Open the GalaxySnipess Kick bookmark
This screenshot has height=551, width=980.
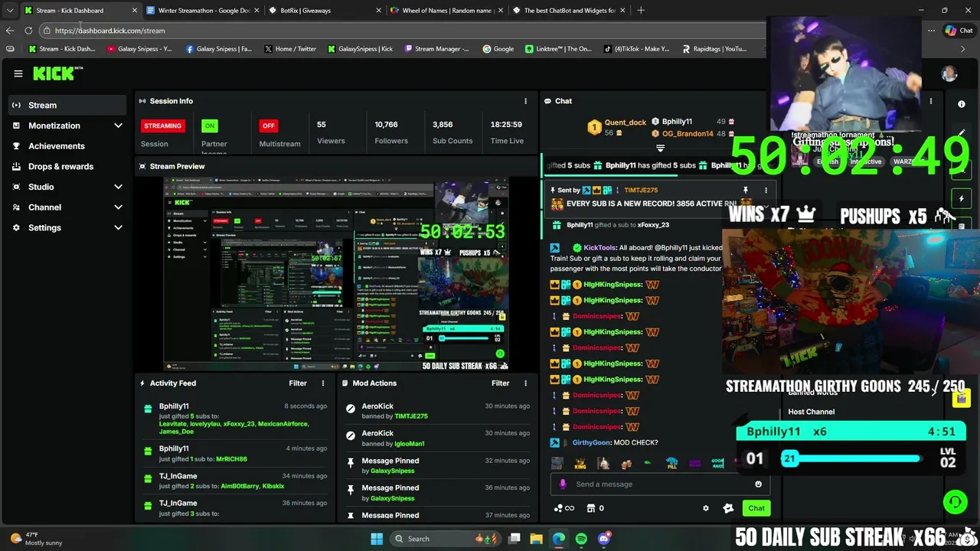point(361,49)
